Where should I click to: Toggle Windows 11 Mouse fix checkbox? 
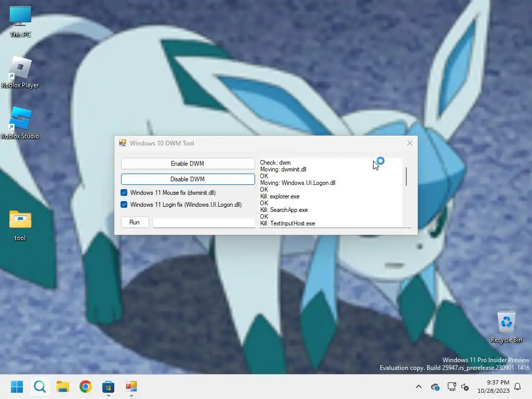click(x=124, y=193)
